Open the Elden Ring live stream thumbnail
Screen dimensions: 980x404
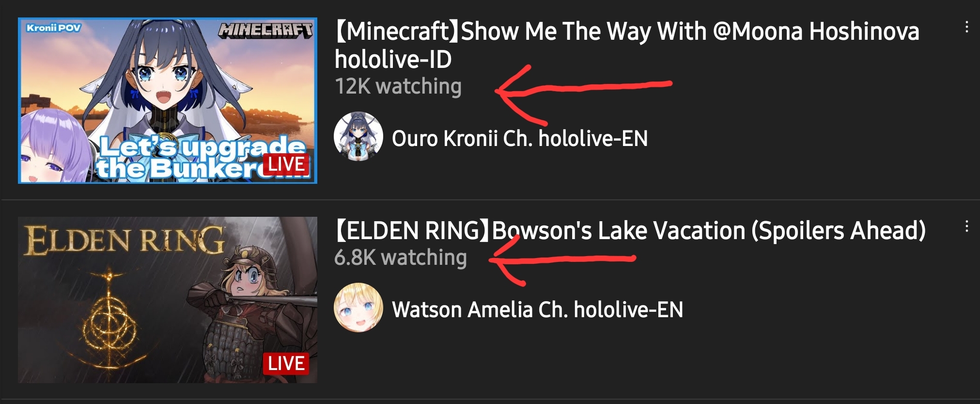click(x=168, y=300)
